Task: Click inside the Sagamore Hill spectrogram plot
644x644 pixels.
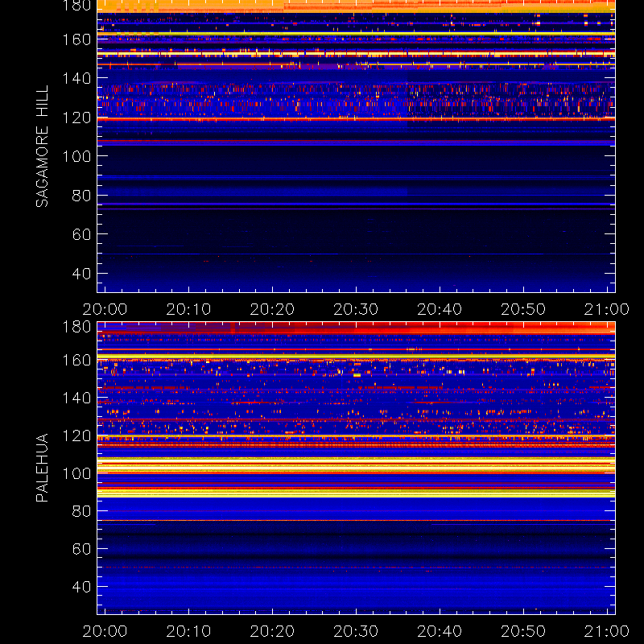Action: coord(356,147)
